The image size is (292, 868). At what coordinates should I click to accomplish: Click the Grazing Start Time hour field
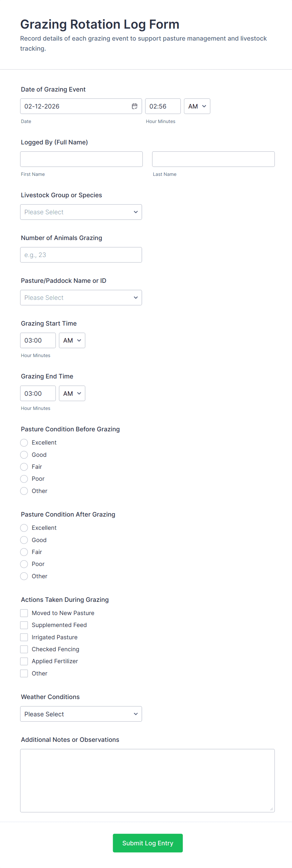pyautogui.click(x=38, y=340)
